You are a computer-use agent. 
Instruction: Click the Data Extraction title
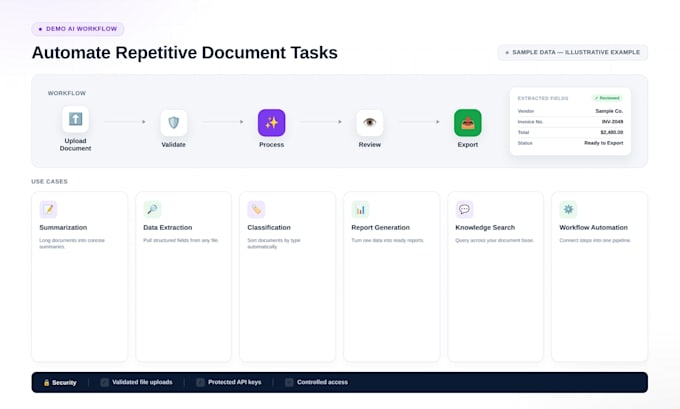[167, 227]
